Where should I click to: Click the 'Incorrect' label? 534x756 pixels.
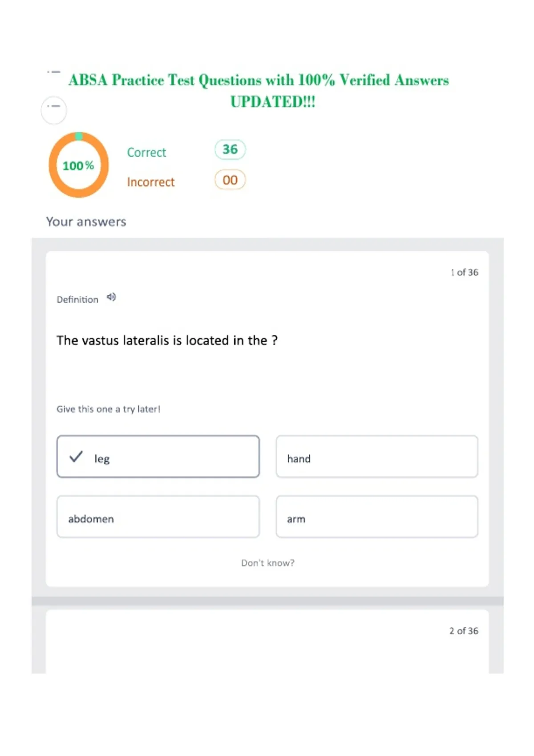point(151,182)
